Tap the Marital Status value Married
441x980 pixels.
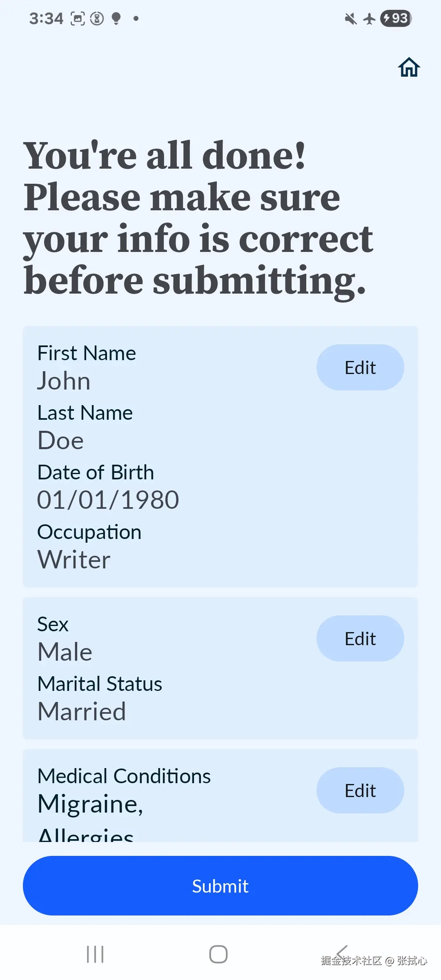click(82, 711)
